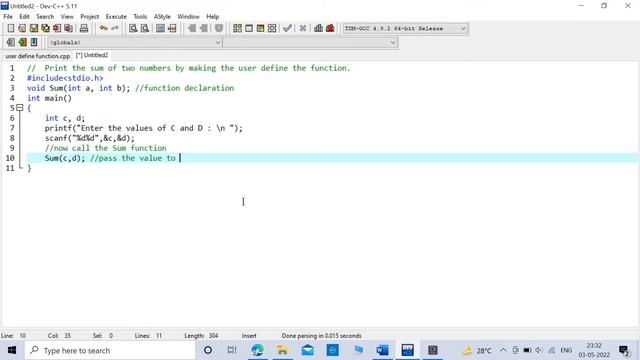Switch to the user define function.cpp tab

pyautogui.click(x=38, y=56)
